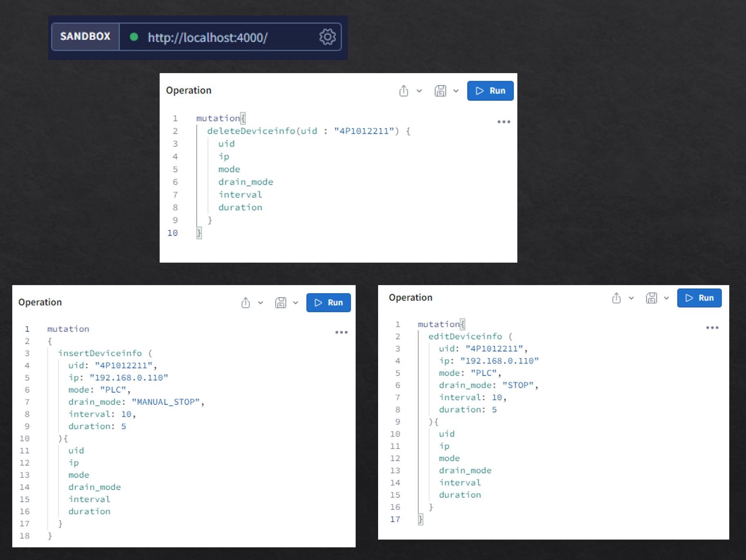Click duration: 5 argument in insert mutation
The height and width of the screenshot is (560, 746).
97,426
